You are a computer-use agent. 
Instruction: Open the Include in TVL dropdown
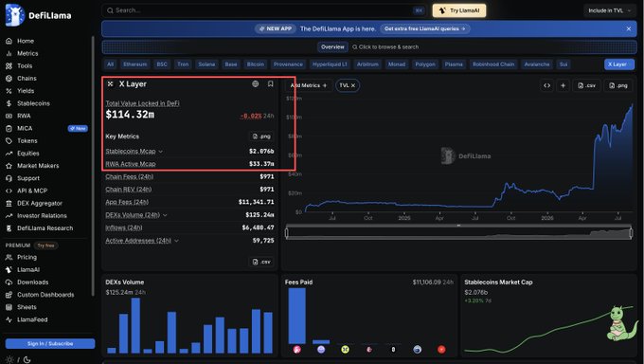(x=610, y=10)
